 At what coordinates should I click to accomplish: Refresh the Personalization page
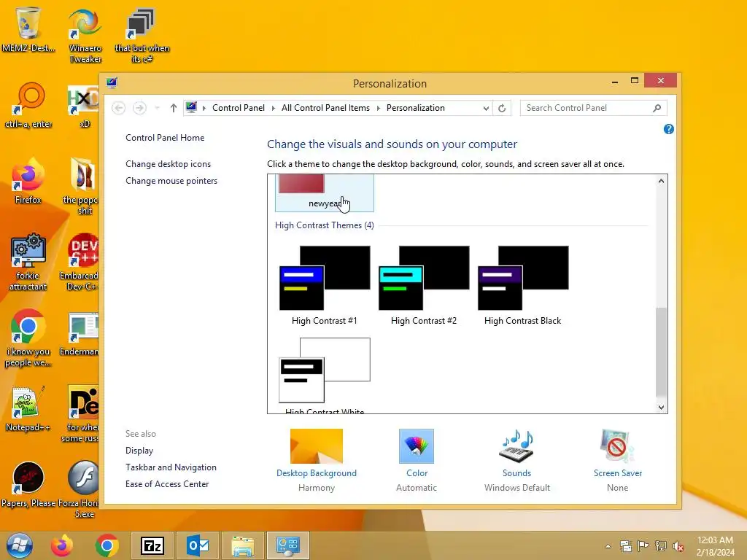(x=502, y=108)
